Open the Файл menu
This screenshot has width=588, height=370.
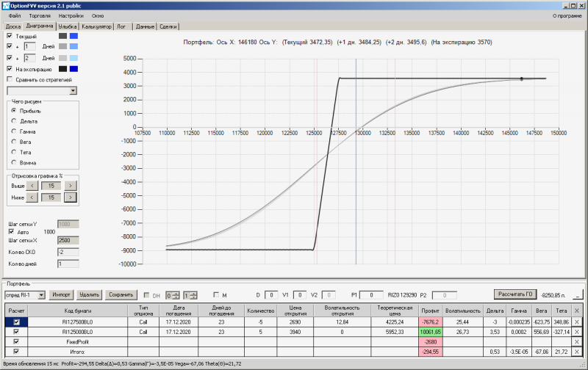(15, 15)
